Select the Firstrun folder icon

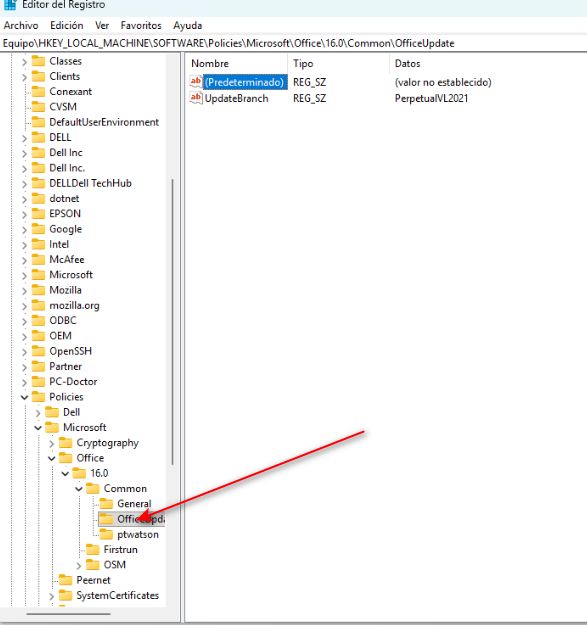pyautogui.click(x=93, y=549)
